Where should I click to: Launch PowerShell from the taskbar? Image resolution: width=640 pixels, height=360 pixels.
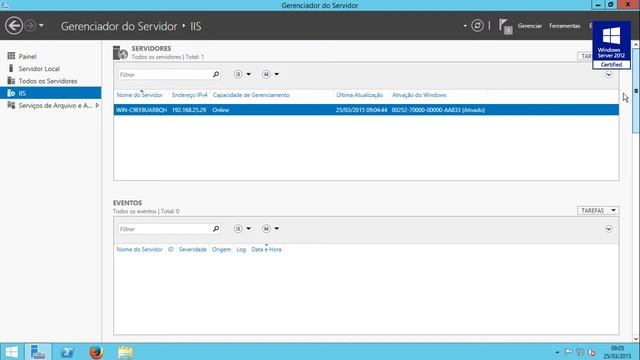coord(67,352)
